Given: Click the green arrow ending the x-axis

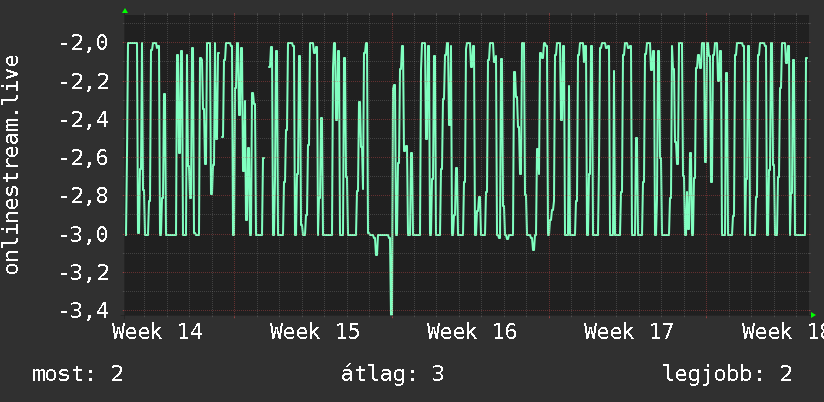Looking at the screenshot, I should click(813, 315).
